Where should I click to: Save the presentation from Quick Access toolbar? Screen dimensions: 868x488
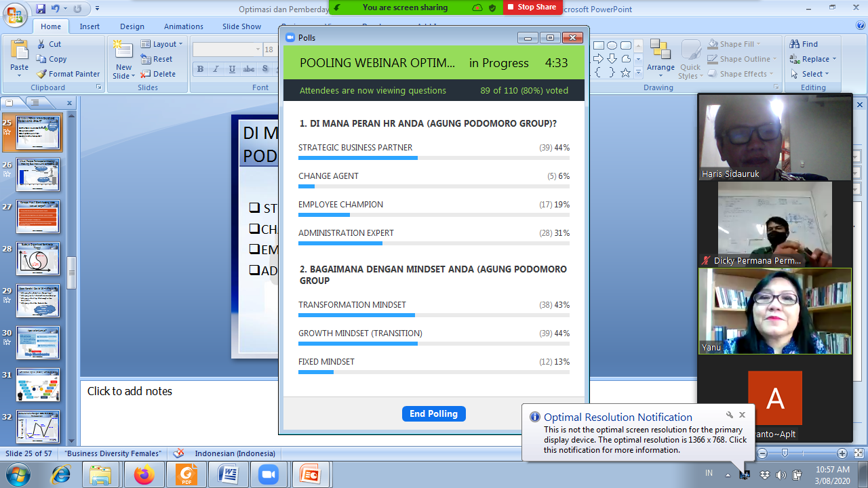coord(40,9)
